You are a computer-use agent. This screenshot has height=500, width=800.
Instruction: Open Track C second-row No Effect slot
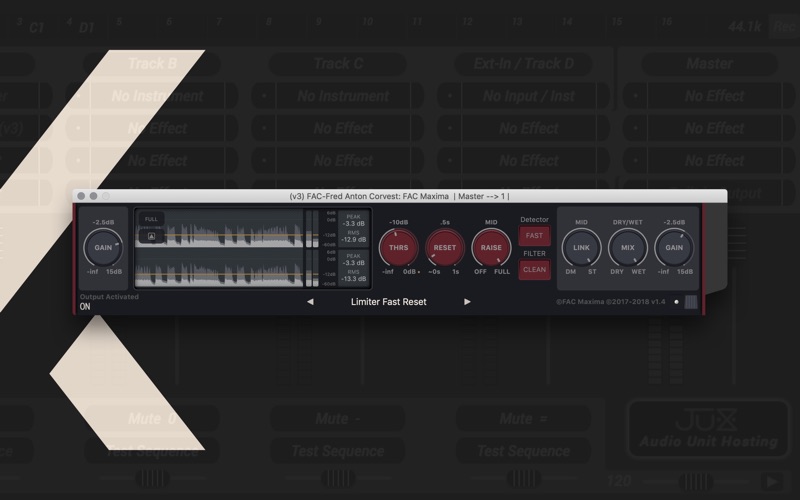343,129
